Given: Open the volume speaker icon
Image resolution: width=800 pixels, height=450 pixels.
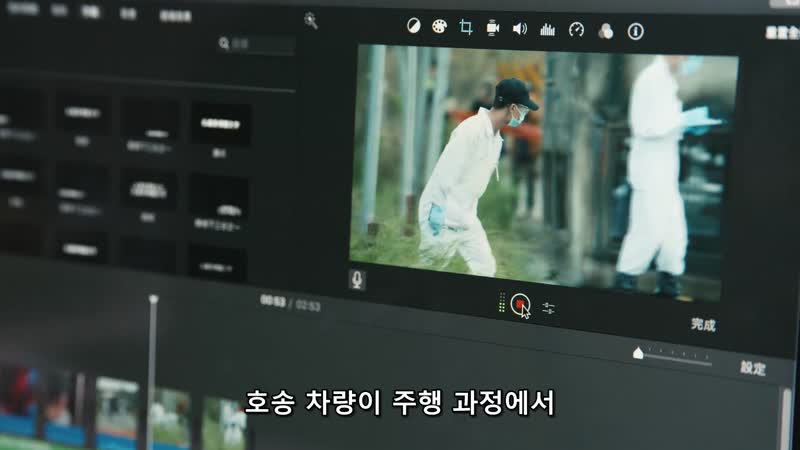Looking at the screenshot, I should (520, 28).
